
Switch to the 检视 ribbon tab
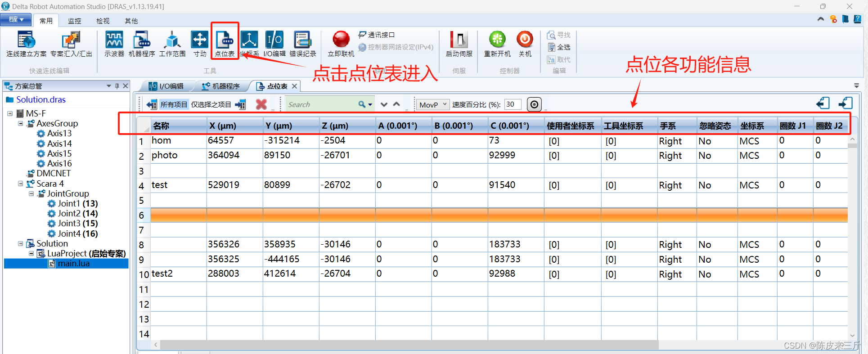103,21
